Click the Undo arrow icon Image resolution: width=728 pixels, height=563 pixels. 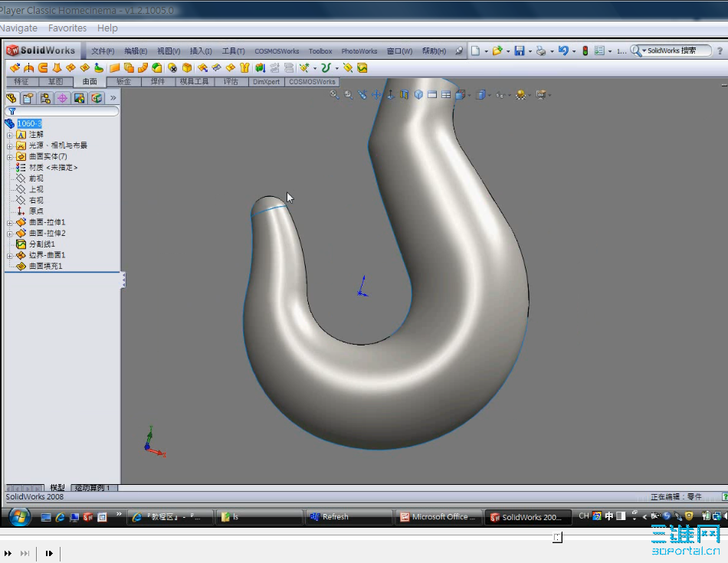(x=563, y=51)
